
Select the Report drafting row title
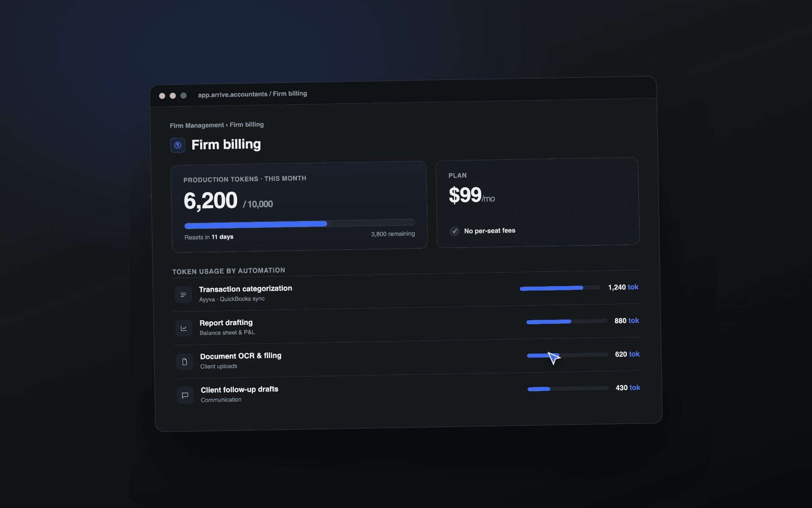(x=226, y=323)
